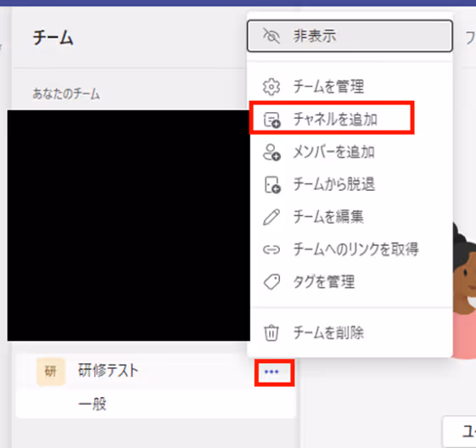Choose チームへのリンクを取得 menu entry
Screen dimensions: 476x448
coord(350,249)
